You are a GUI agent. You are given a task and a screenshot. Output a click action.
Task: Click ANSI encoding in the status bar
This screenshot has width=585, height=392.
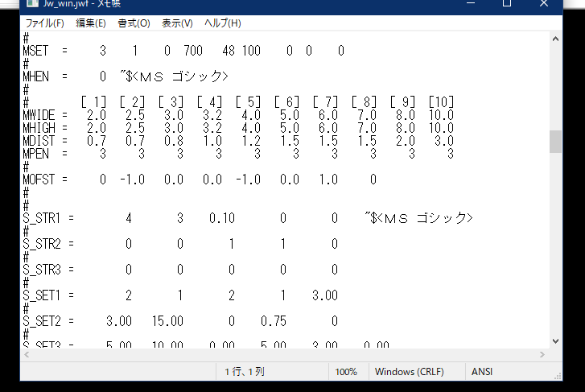482,372
